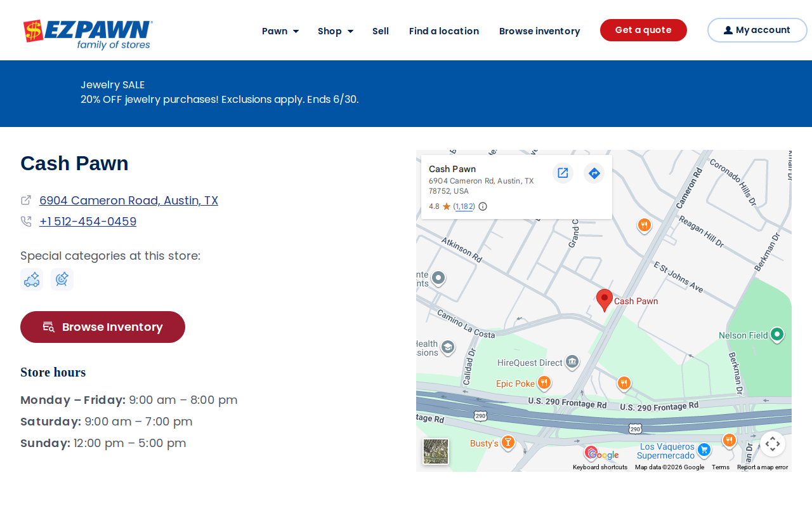812x508 pixels.
Task: Click the Epic Poke restaurant marker
Action: 544,383
